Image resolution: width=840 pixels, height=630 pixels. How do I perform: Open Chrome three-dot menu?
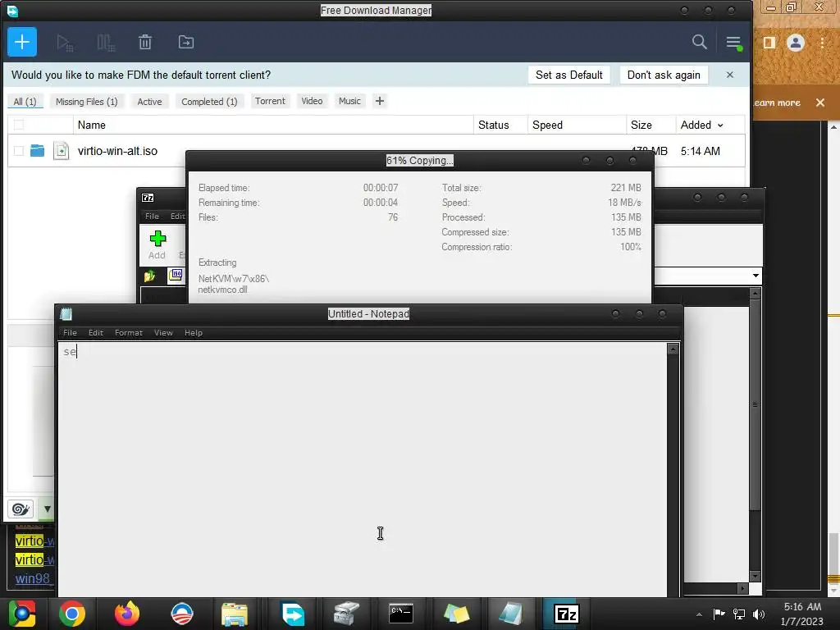[822, 43]
